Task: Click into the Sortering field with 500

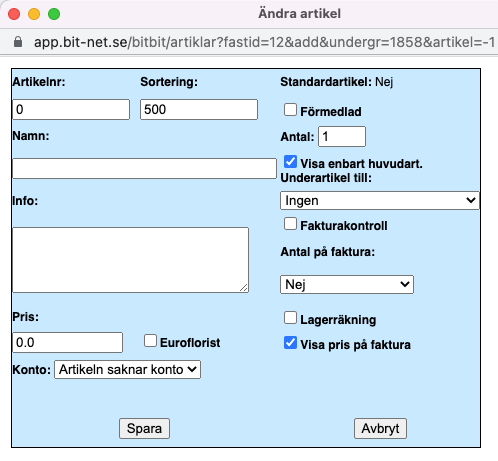Action: point(199,109)
